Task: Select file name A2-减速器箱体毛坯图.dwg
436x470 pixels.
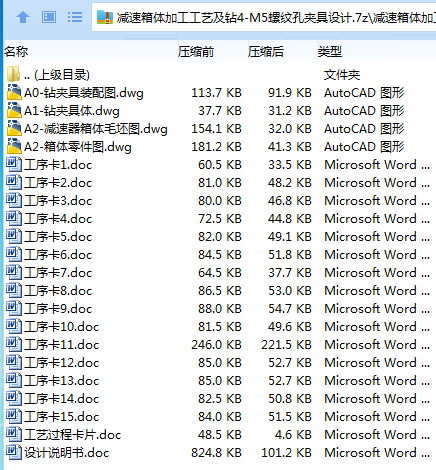Action: click(96, 129)
